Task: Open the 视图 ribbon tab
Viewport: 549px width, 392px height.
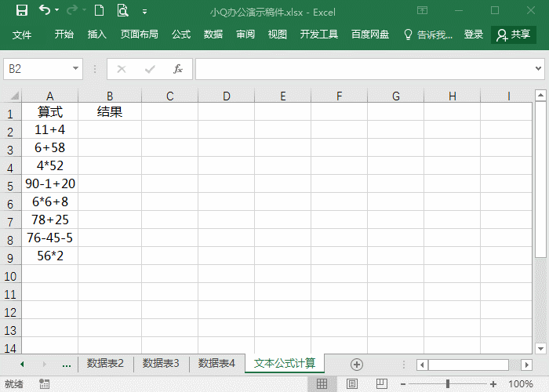Action: point(278,34)
